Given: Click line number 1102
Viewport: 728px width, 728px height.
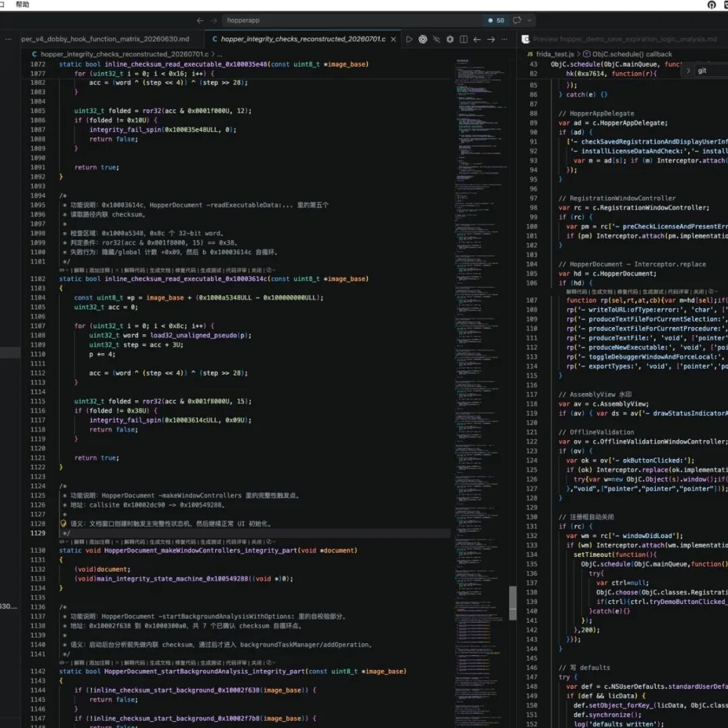Looking at the screenshot, I should (38, 278).
